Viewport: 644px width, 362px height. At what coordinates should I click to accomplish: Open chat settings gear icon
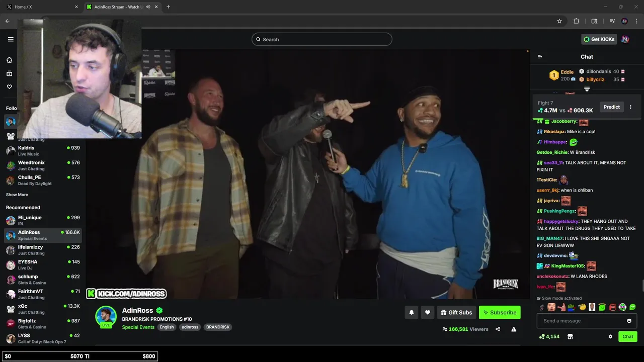coord(610,337)
